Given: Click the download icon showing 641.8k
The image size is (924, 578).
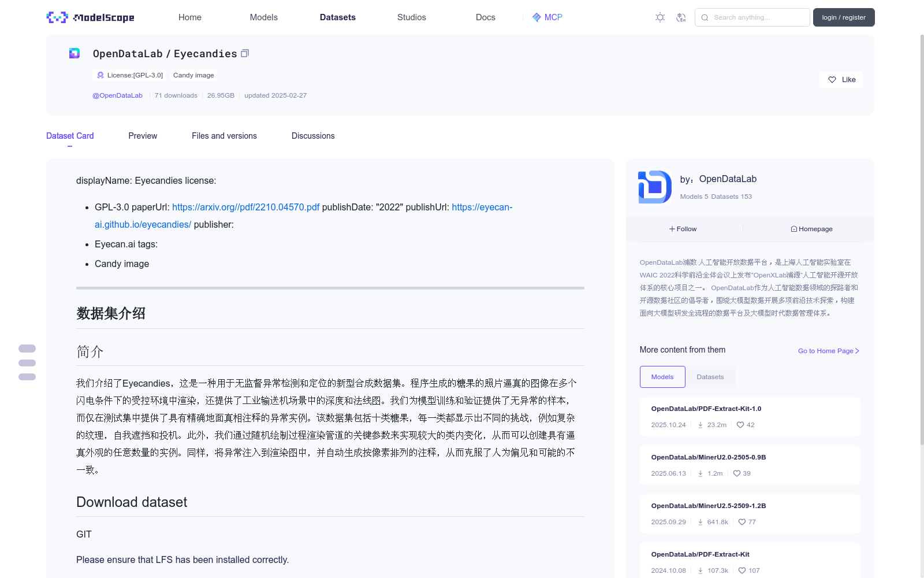Looking at the screenshot, I should click(x=701, y=522).
